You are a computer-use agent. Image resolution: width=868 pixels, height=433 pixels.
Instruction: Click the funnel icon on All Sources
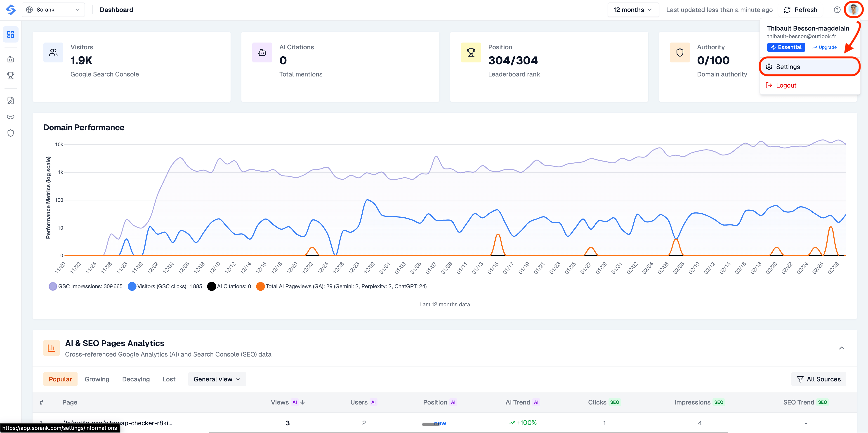tap(800, 379)
